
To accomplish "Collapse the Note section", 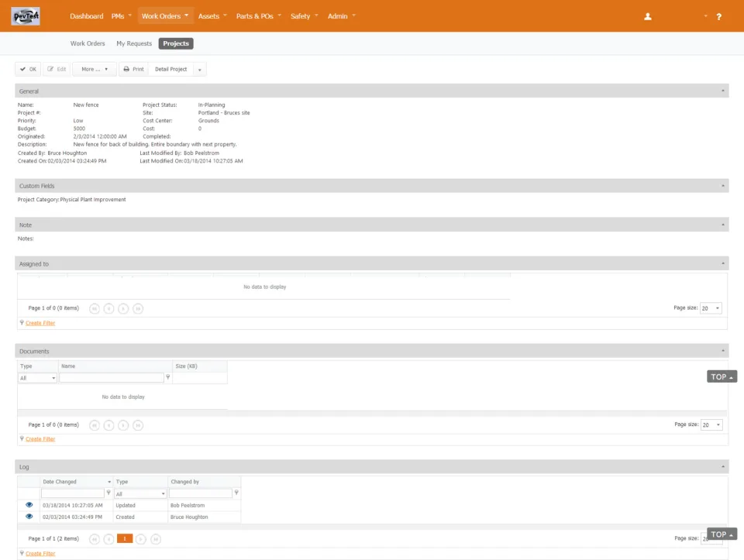I will (x=722, y=225).
